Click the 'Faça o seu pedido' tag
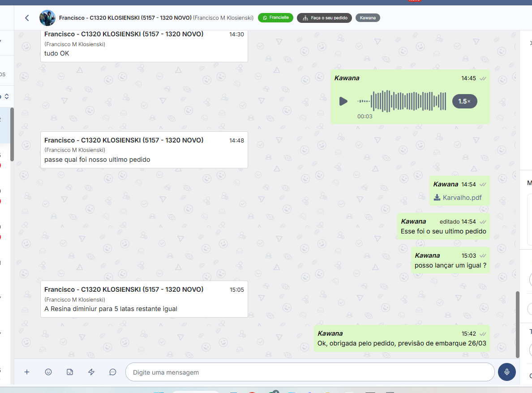The height and width of the screenshot is (393, 532). 324,18
